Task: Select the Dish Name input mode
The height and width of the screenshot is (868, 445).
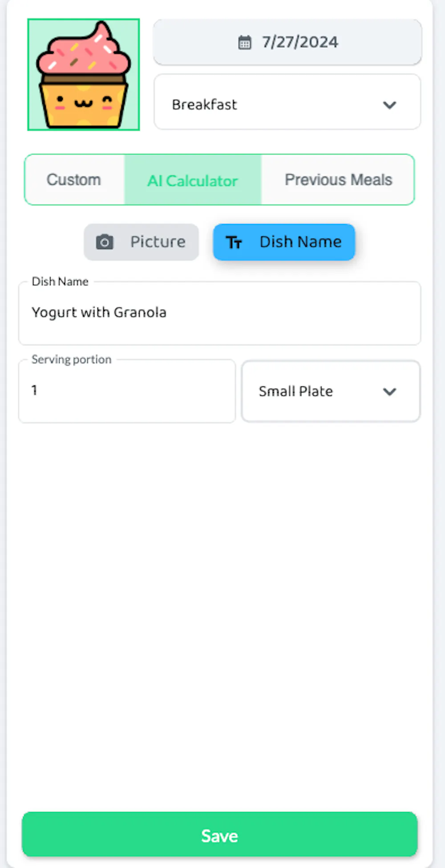Action: pyautogui.click(x=284, y=242)
